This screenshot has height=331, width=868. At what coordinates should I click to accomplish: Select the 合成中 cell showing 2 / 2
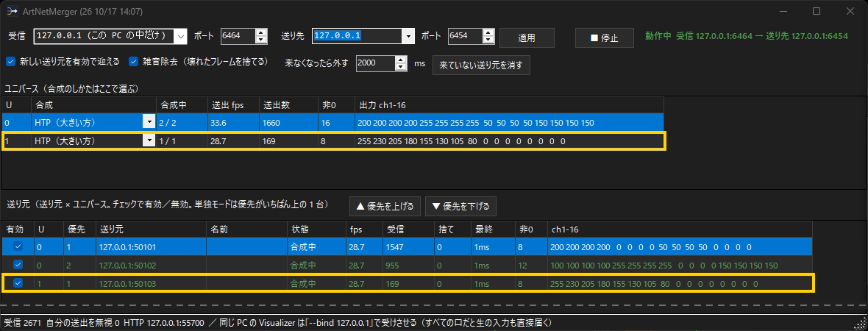click(x=182, y=122)
